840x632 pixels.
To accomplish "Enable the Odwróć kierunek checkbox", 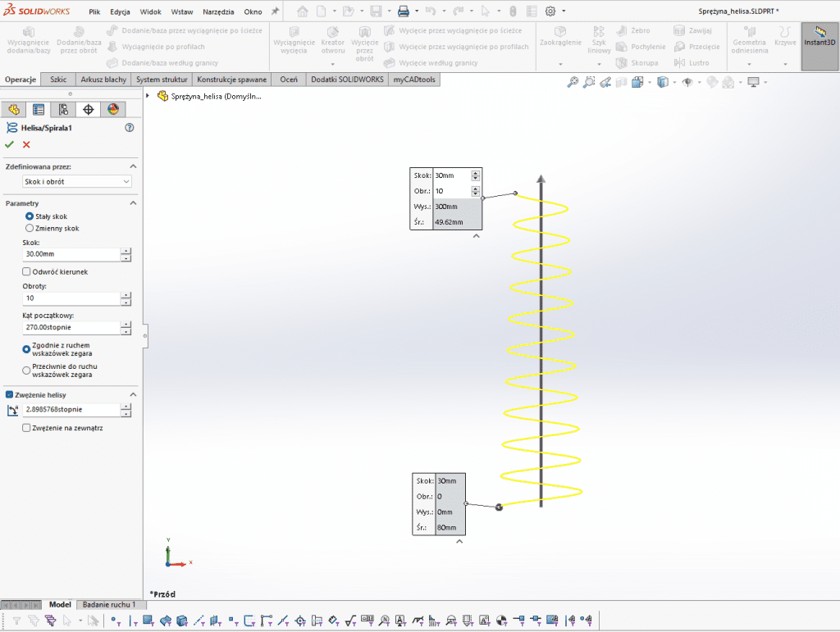I will tap(27, 271).
